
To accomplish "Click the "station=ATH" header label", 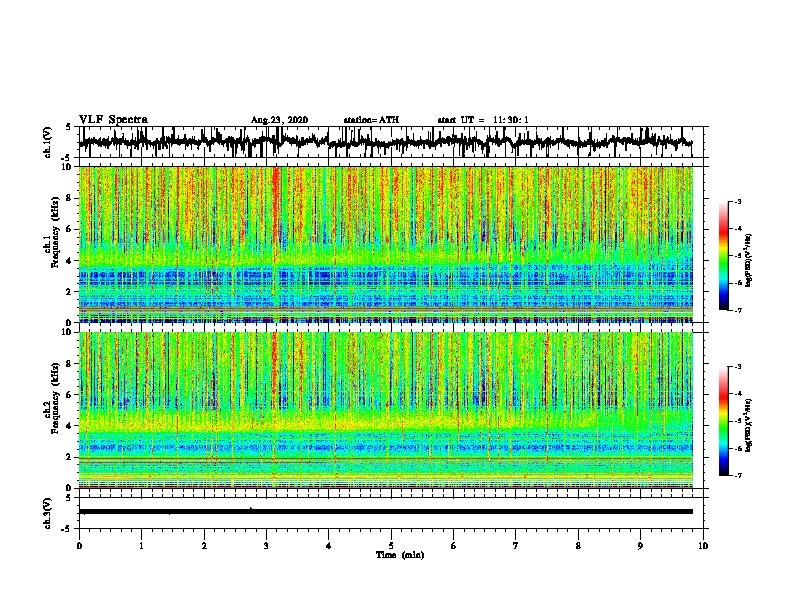I will pyautogui.click(x=371, y=120).
